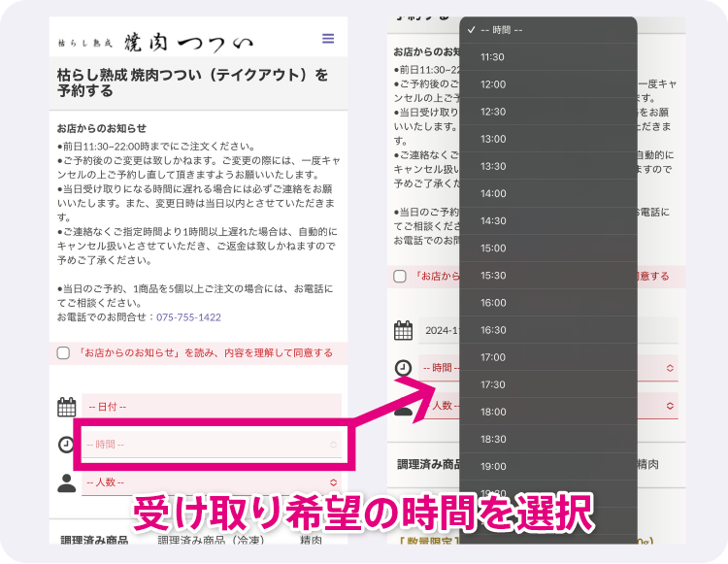This screenshot has width=728, height=564.
Task: Click the person icon beside 人数 dropdown
Action: tap(66, 482)
